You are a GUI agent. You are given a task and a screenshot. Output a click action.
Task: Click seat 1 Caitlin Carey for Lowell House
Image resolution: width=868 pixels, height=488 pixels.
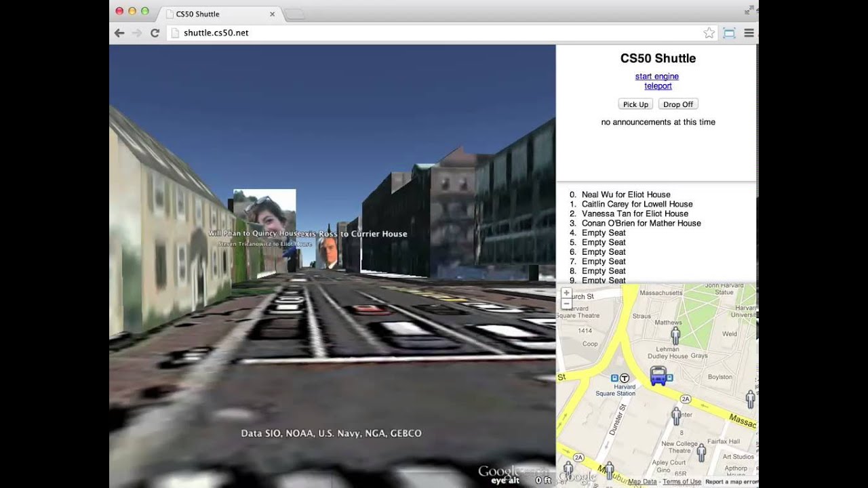[637, 204]
